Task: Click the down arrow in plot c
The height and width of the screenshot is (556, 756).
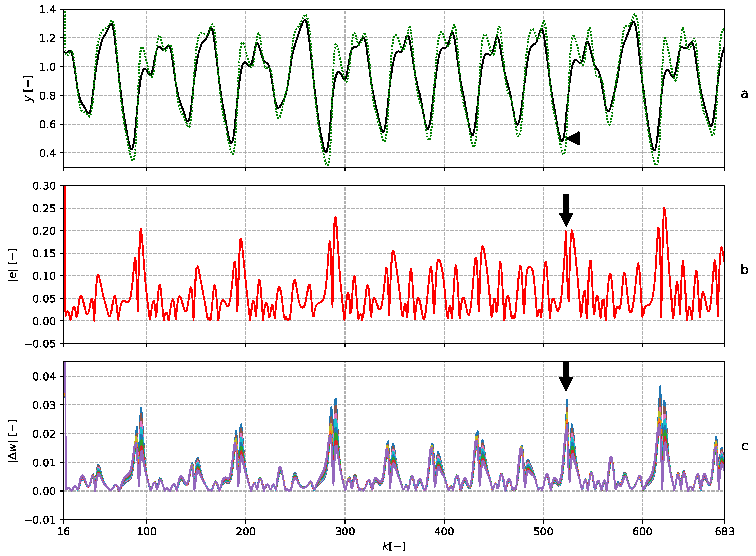Action: (x=566, y=377)
